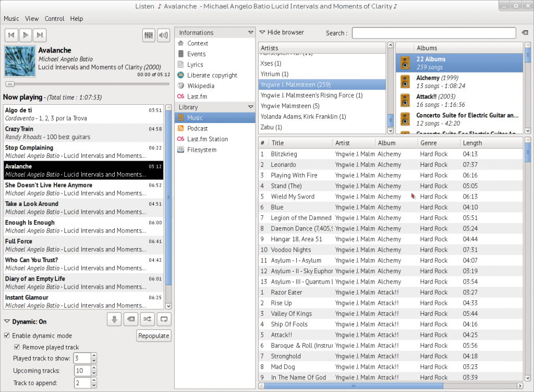Click the playlist download arrow button
This screenshot has height=392, width=534.
tap(114, 319)
